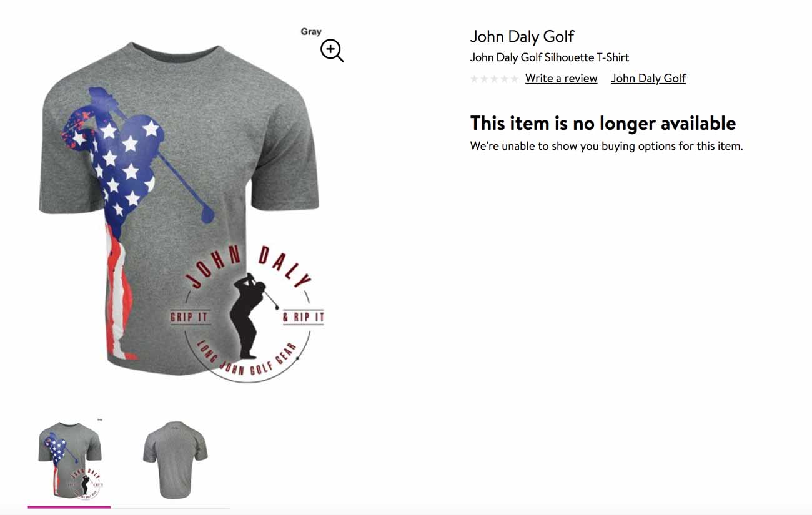Follow the underlined John Daly Golf brand link
Screen dimensions: 812x515
point(648,79)
